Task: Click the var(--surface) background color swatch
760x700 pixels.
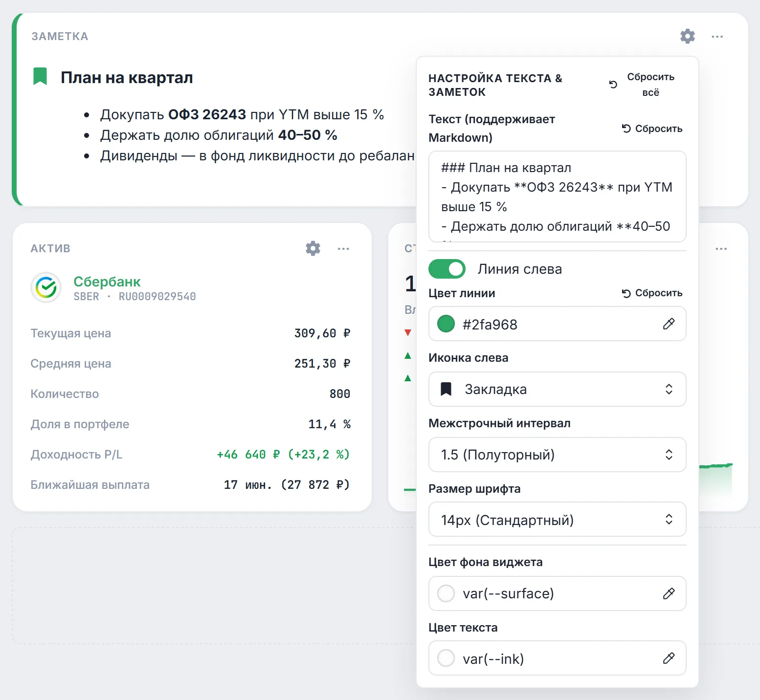Action: point(446,593)
